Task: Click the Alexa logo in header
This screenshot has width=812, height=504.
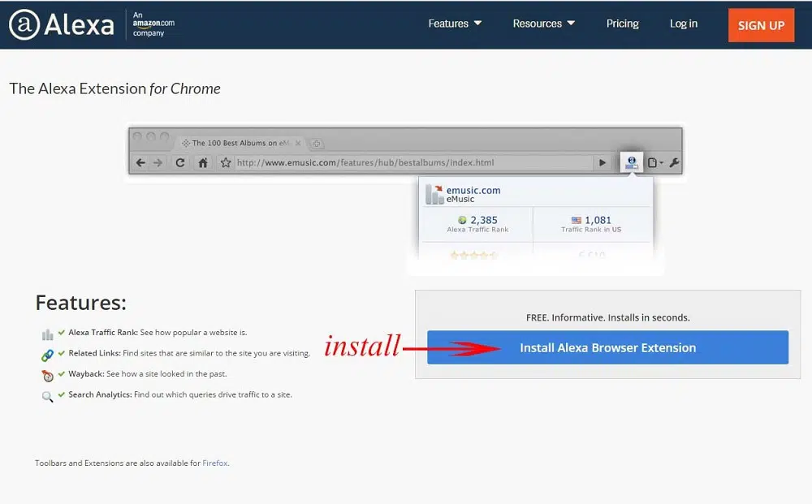Action: tap(62, 24)
